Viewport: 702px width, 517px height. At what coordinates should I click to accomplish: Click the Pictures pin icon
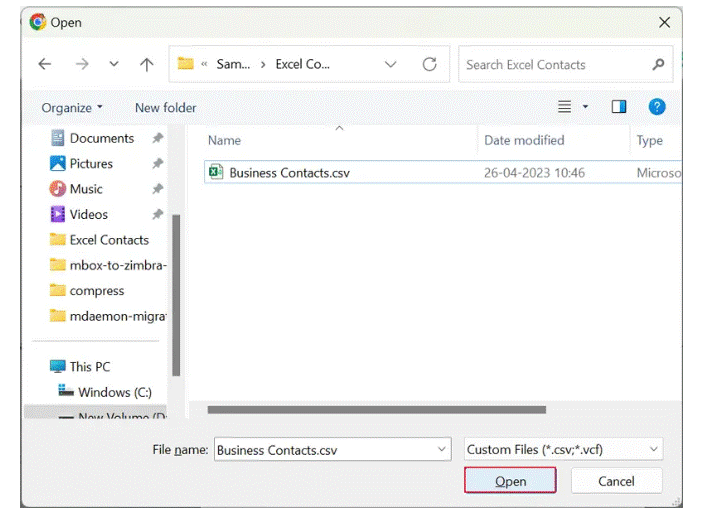pos(157,163)
